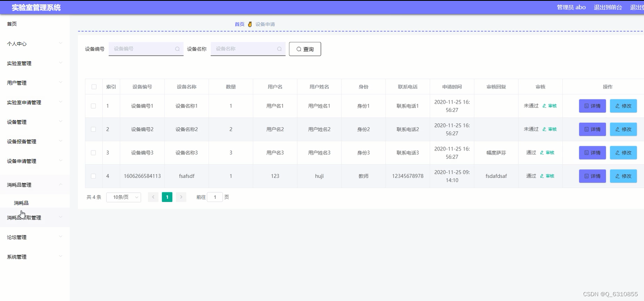
Task: Expand 设备申请管理 menu in sidebar
Action: (x=35, y=161)
